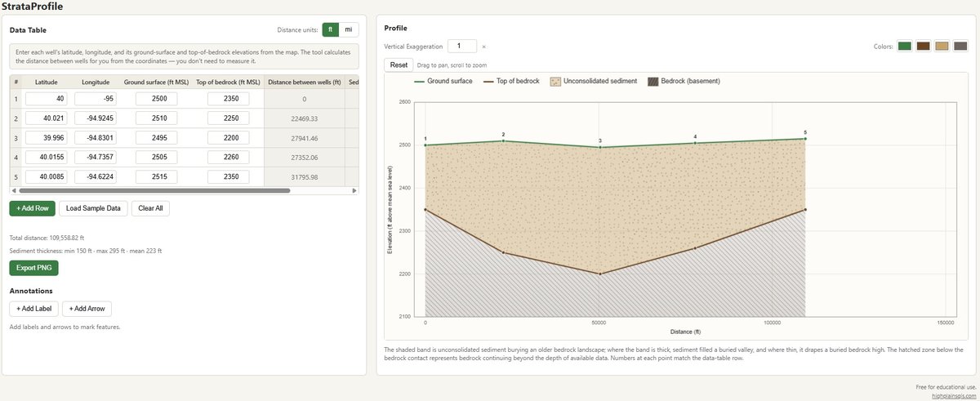Export the profile as PNG

[33, 268]
